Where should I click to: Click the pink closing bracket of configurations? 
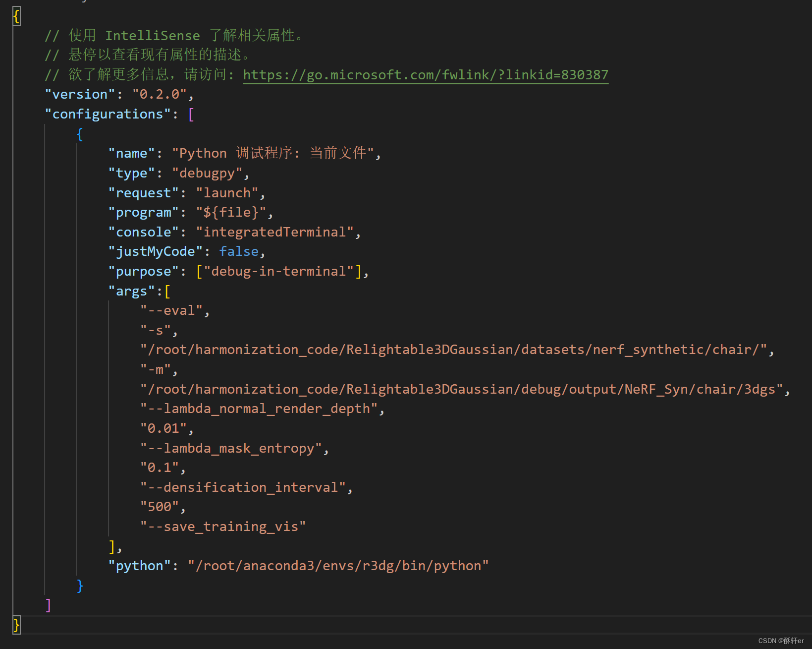click(x=48, y=605)
